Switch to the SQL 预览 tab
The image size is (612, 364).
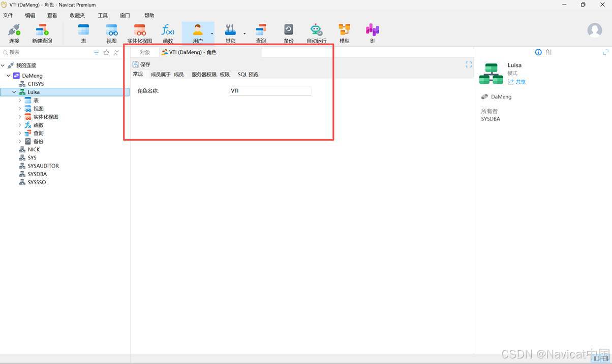248,74
